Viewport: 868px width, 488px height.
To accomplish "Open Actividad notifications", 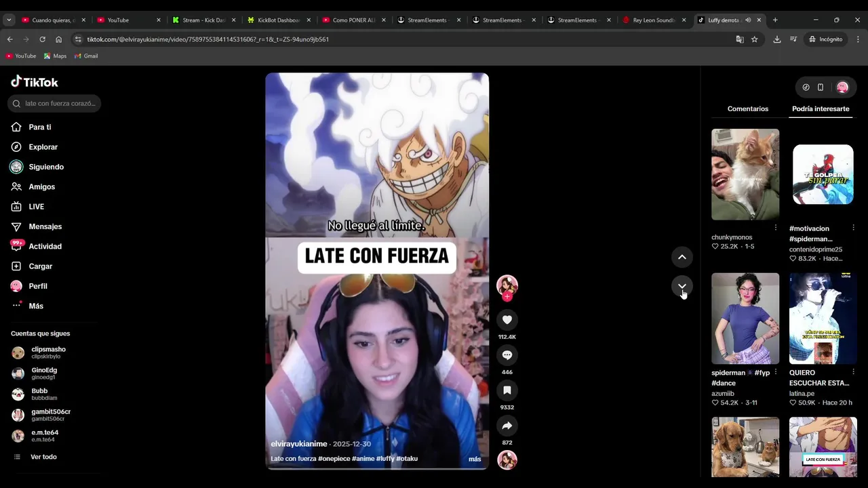I will point(37,246).
